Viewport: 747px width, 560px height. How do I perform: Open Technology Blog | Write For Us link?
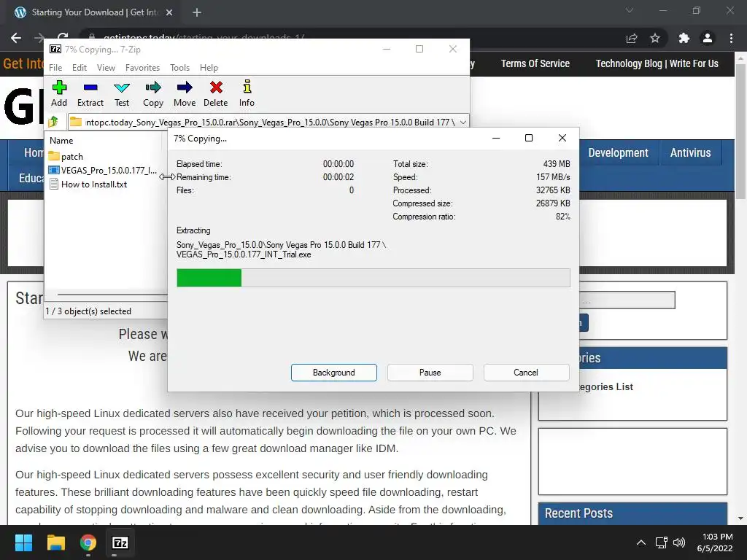(x=657, y=63)
